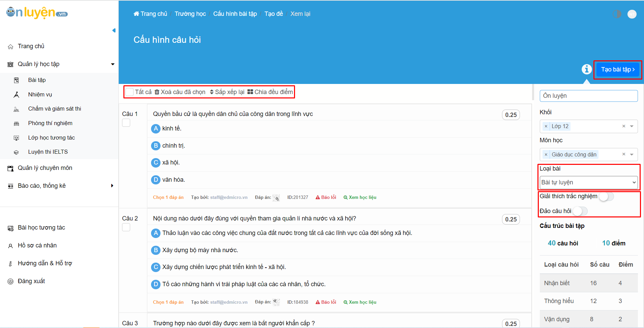Enable the Giải thích trắc nghiệm switch
644x328 pixels.
point(606,197)
